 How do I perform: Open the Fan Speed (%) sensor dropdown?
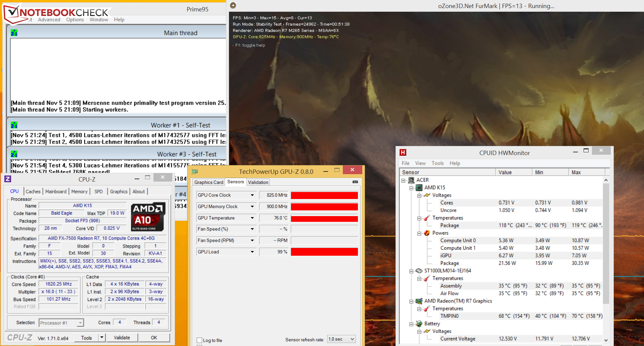(x=252, y=229)
